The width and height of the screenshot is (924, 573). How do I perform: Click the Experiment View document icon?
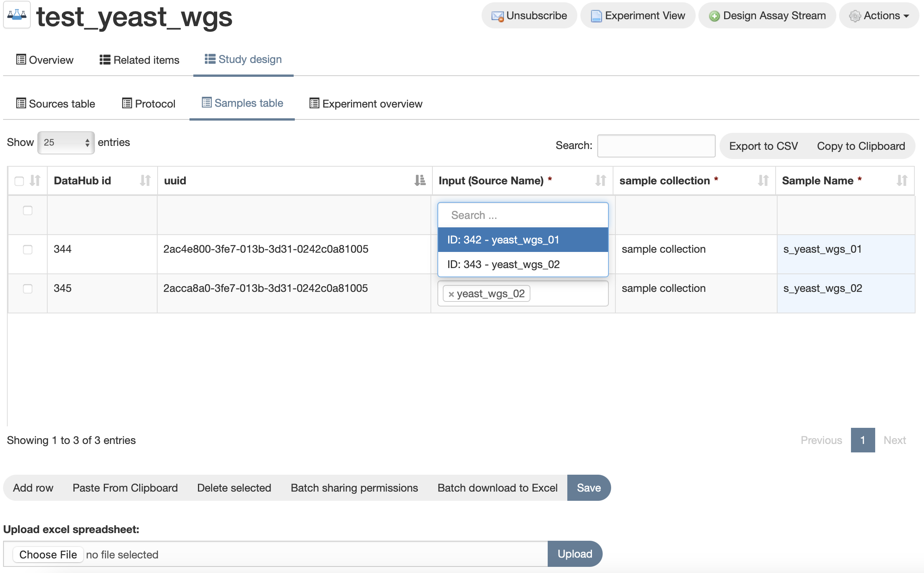coord(596,16)
